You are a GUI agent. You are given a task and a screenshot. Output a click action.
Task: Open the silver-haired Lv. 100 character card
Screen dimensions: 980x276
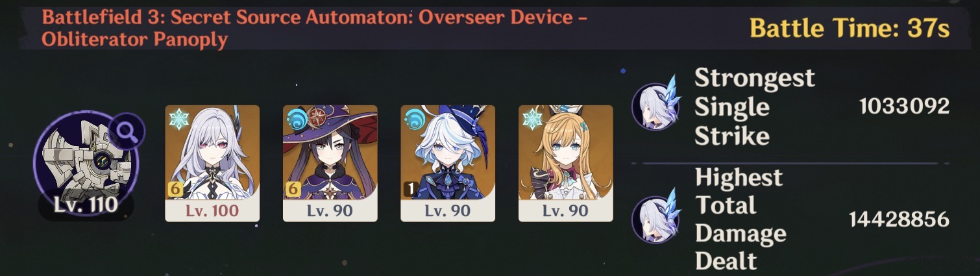point(212,164)
